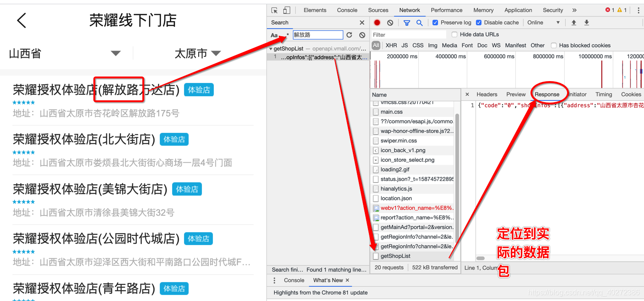Open the request Cookies tab
The width and height of the screenshot is (644, 301).
pyautogui.click(x=631, y=94)
